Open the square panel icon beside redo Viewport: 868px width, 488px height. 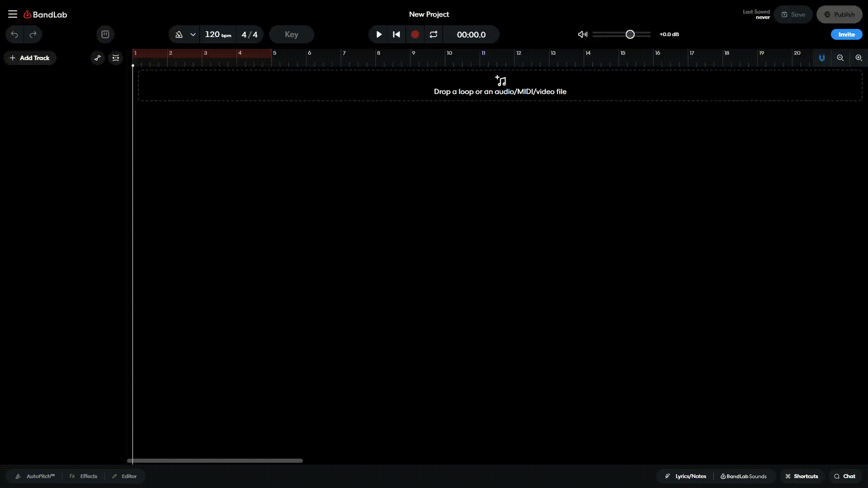pos(105,34)
